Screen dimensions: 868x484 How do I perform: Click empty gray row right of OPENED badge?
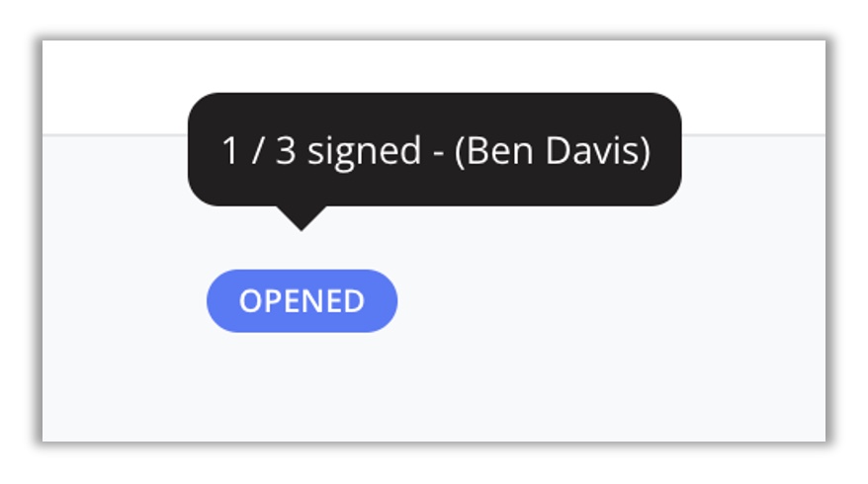click(609, 301)
